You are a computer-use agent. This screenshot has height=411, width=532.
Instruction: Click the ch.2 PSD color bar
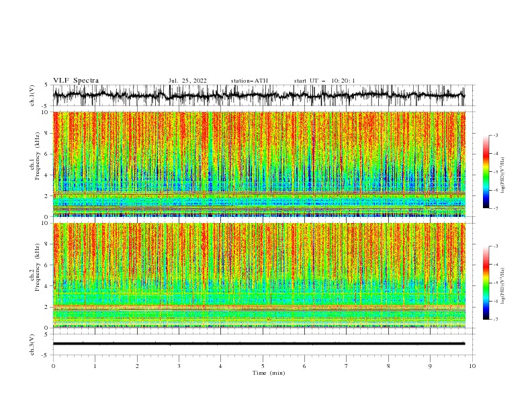(x=486, y=283)
